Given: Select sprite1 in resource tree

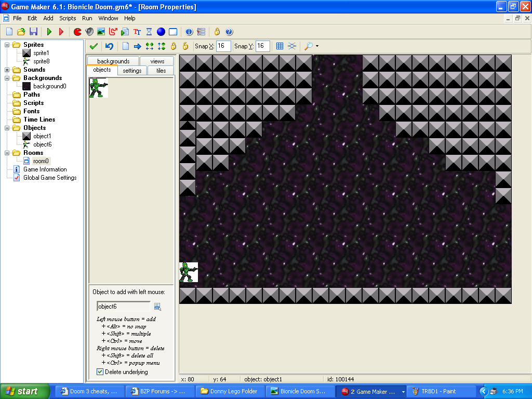Looking at the screenshot, I should pyautogui.click(x=41, y=53).
